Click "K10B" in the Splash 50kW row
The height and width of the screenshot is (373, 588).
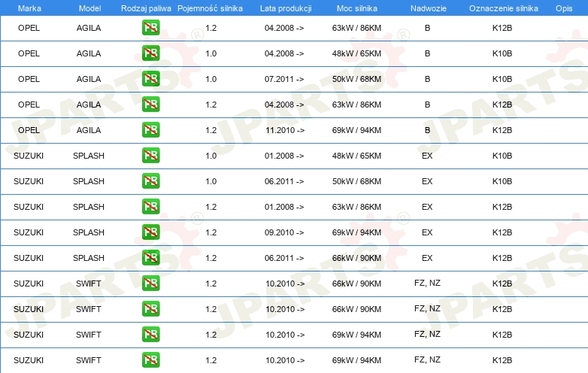[502, 181]
